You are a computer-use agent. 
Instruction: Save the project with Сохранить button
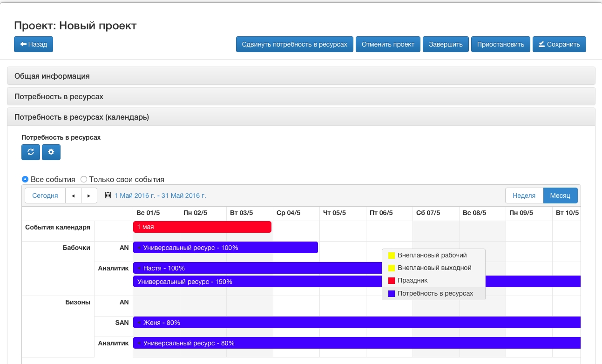[559, 44]
